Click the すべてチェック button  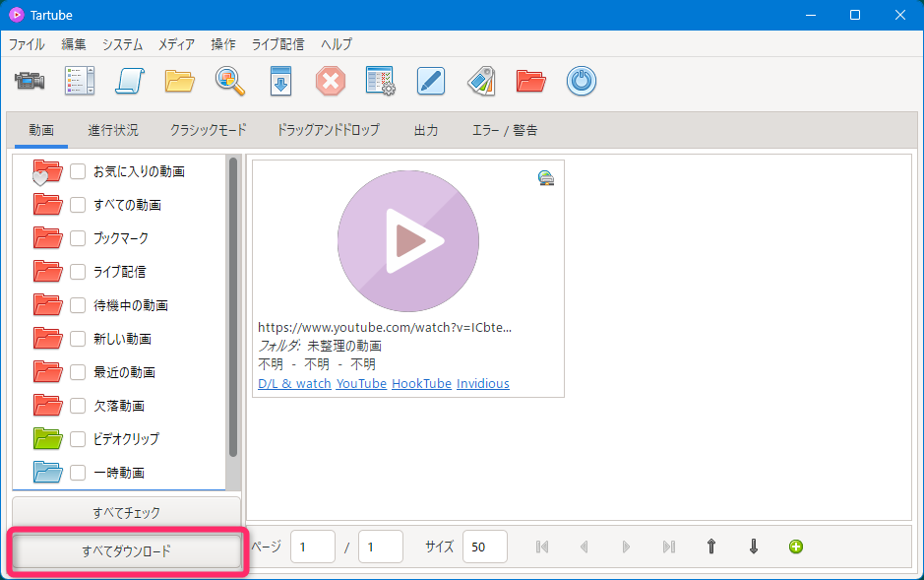tap(126, 512)
